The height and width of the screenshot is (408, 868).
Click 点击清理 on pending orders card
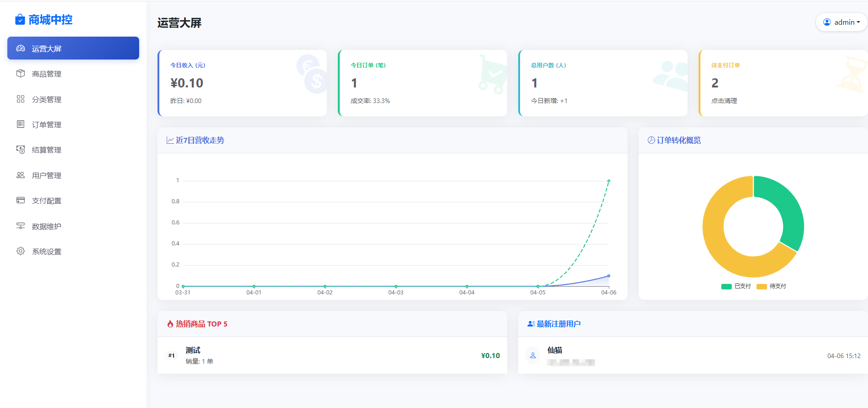724,101
